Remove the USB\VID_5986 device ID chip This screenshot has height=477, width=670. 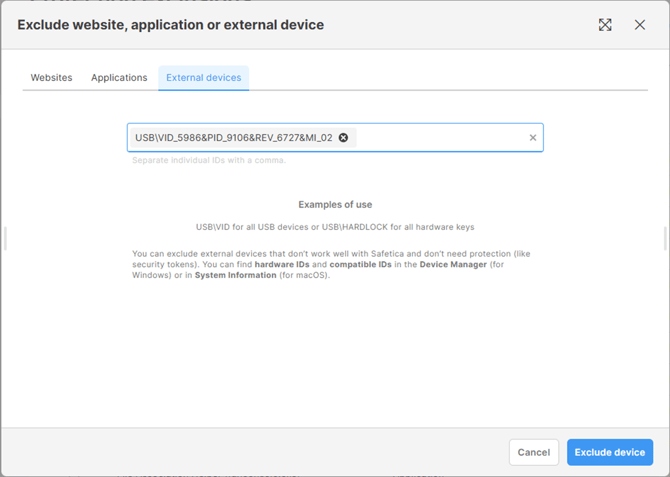344,138
